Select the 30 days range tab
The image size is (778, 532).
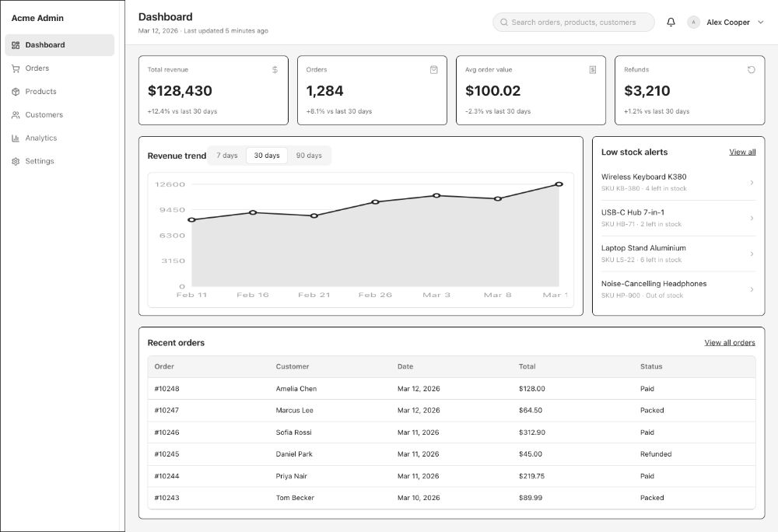click(267, 156)
